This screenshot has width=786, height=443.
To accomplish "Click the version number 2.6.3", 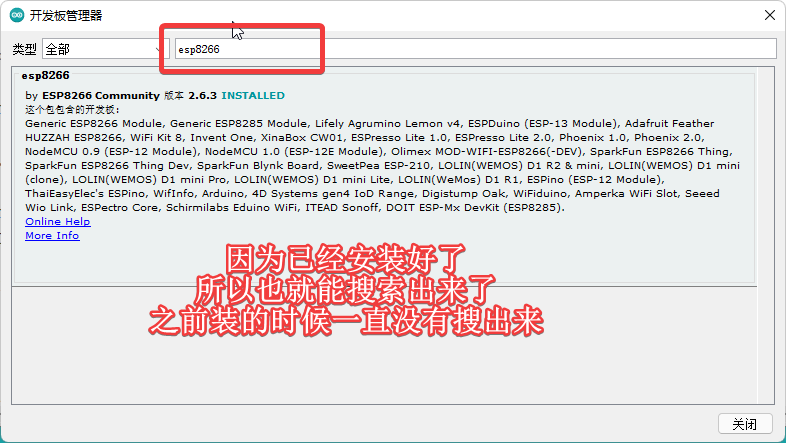I will [203, 95].
